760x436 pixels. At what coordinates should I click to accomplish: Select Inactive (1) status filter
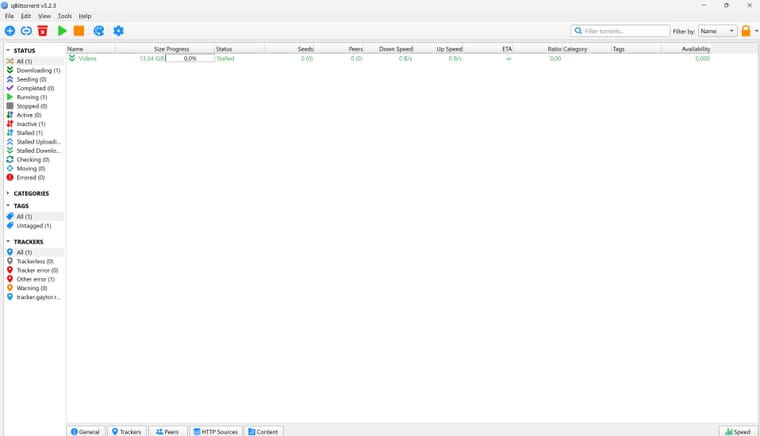click(34, 124)
